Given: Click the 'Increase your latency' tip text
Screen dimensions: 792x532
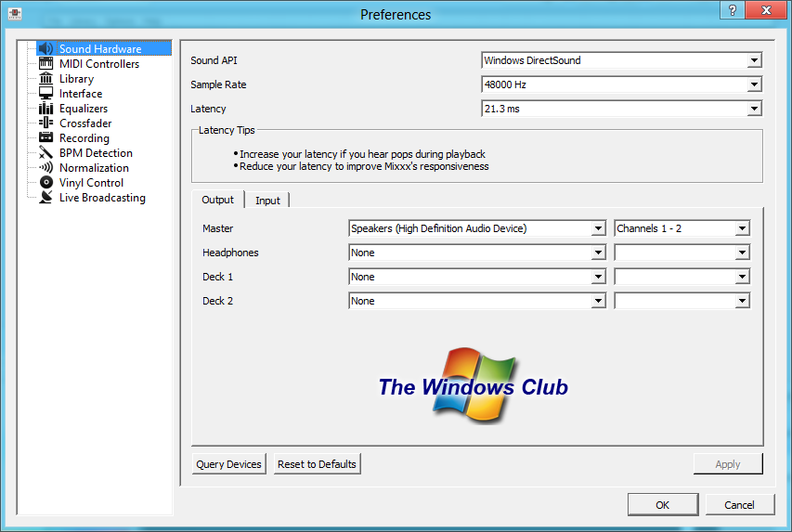Looking at the screenshot, I should click(x=362, y=154).
